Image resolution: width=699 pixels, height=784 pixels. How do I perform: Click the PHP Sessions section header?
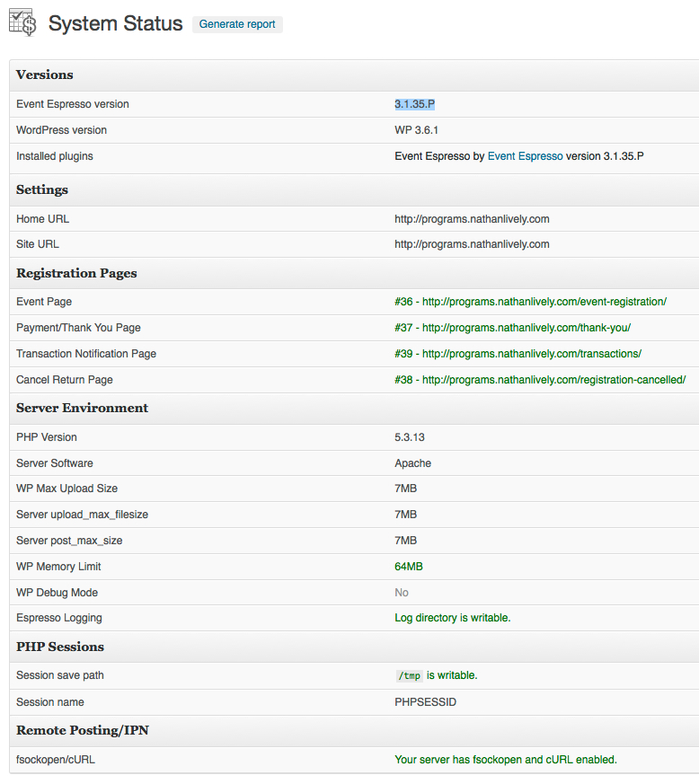coord(60,647)
